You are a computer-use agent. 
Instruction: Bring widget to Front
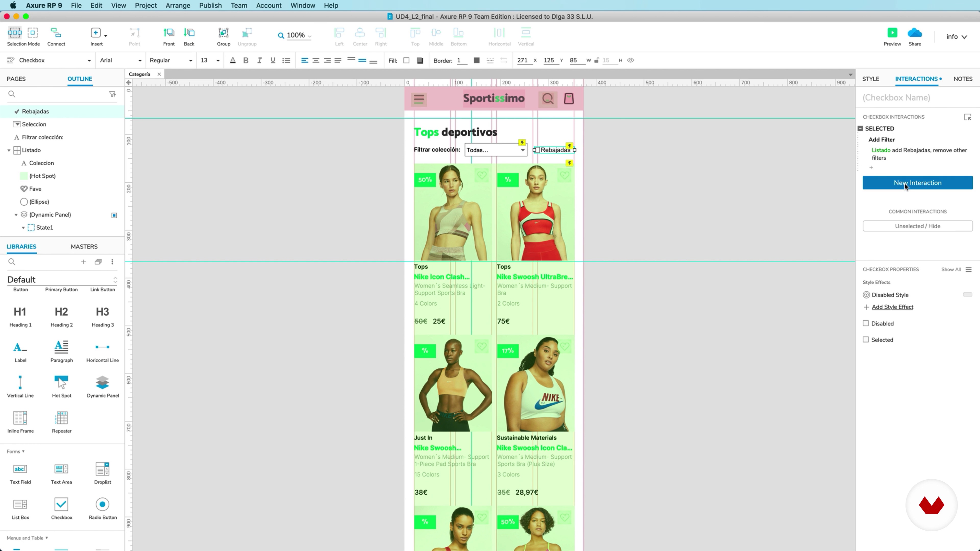(x=168, y=33)
